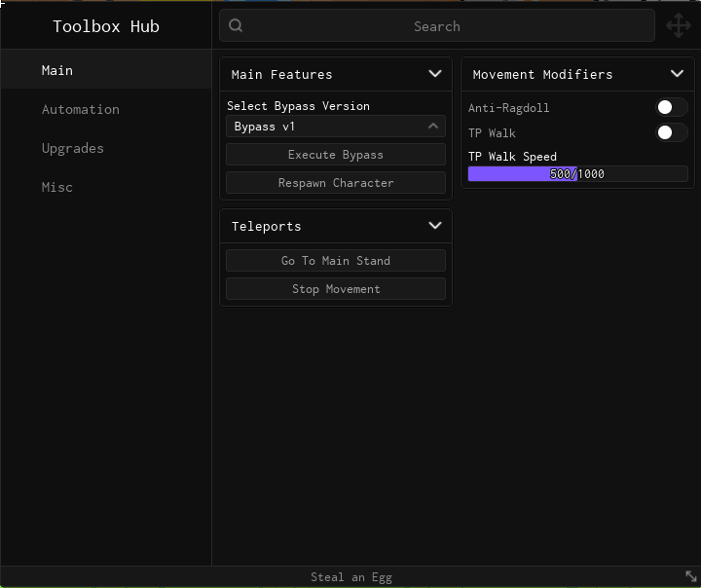701x588 pixels.
Task: Collapse the Movement Modifiers section
Action: point(677,74)
